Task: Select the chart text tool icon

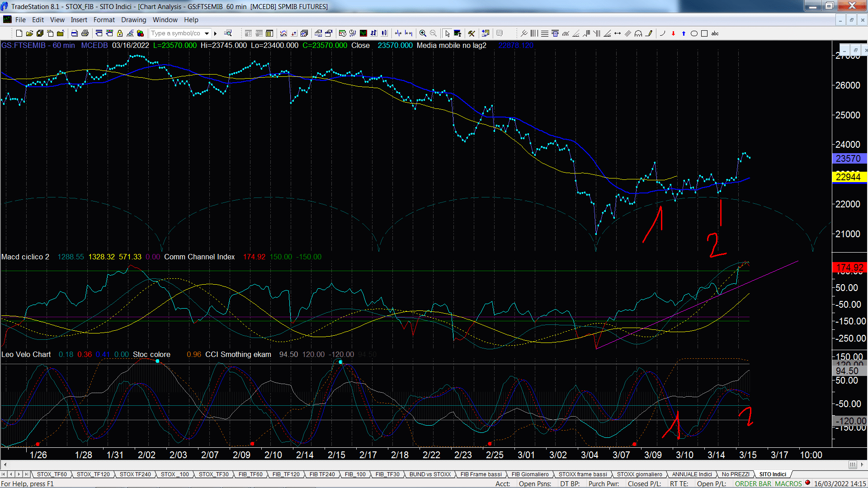Action: (458, 33)
